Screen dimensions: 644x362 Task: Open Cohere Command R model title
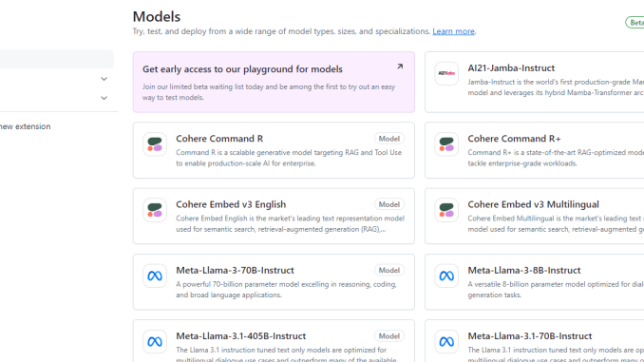[x=219, y=139]
